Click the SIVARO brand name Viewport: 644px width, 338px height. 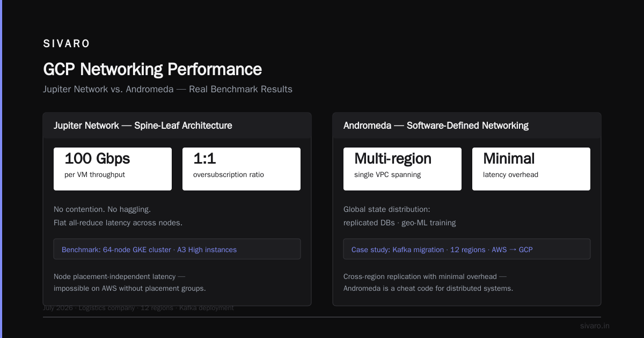pos(67,43)
